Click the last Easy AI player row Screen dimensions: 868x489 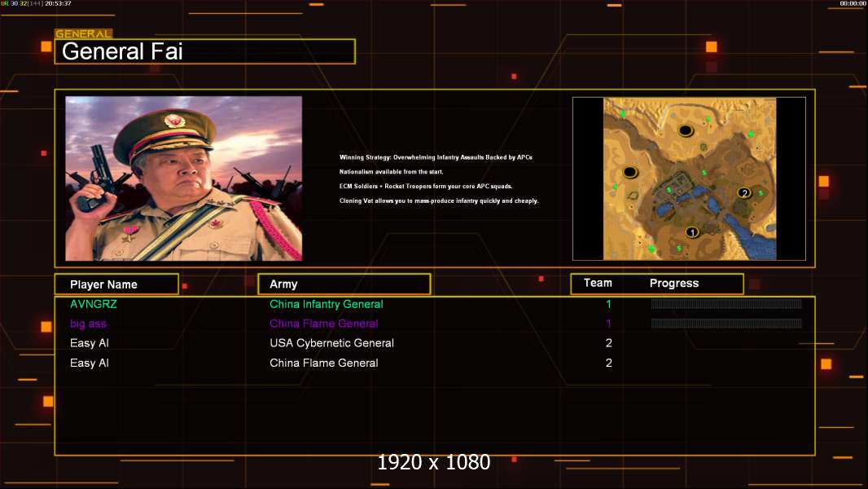coord(435,363)
